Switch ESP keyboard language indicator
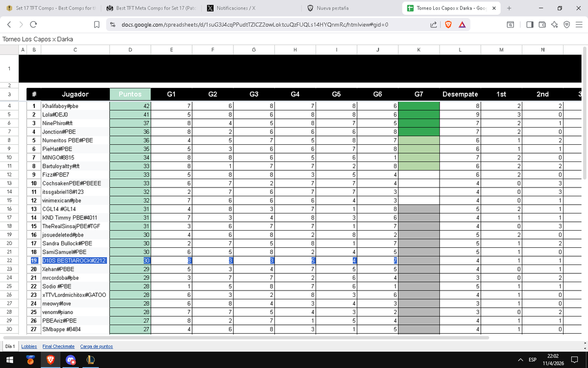The height and width of the screenshot is (368, 588). tap(533, 360)
